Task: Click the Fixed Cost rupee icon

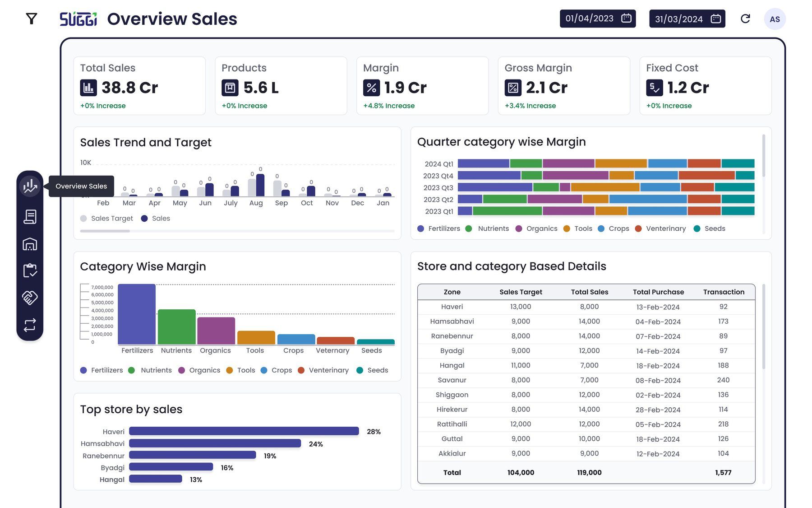Action: pos(654,88)
